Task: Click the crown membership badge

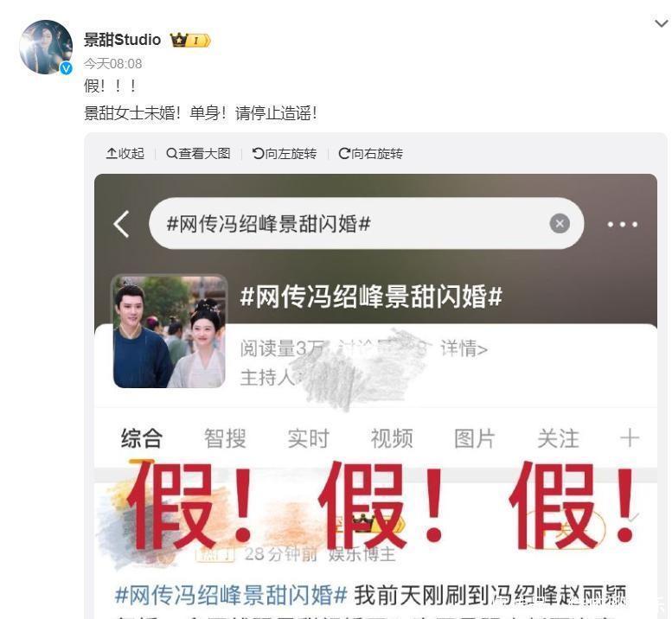Action: [x=190, y=41]
